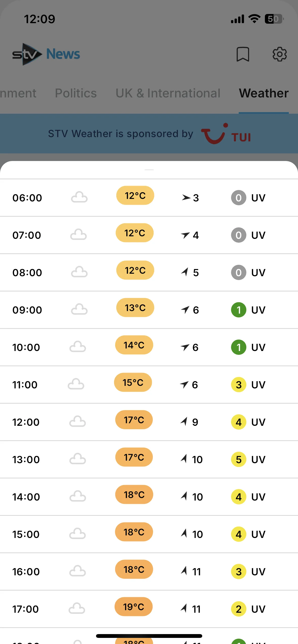Tap the grey UV 0 badge at 08:00
Image resolution: width=298 pixels, height=644 pixels.
click(x=239, y=272)
